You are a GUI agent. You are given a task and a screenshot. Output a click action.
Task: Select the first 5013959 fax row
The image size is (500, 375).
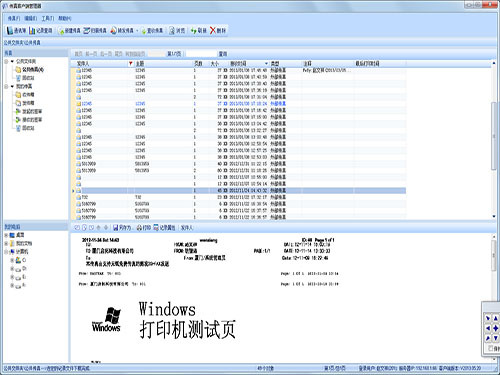tap(238, 164)
